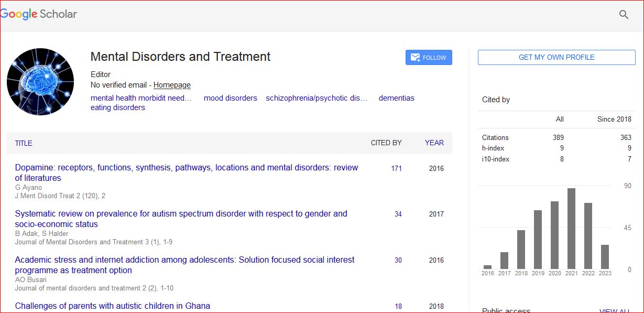
Task: Click the schizophrenia/psychotic disorders tag
Action: click(x=316, y=98)
